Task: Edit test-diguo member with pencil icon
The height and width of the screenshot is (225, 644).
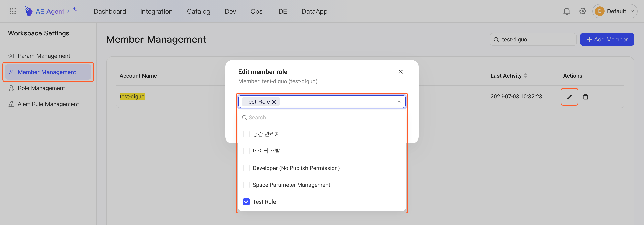Action: tap(569, 97)
